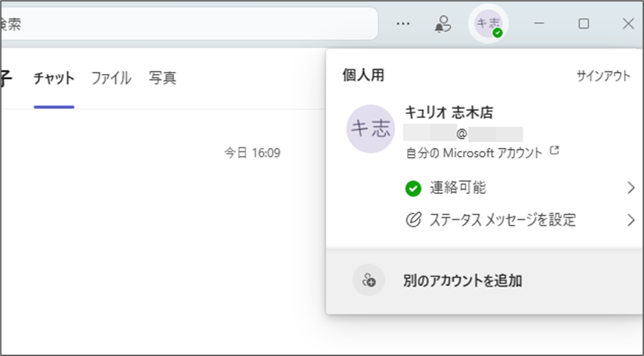This screenshot has width=644, height=356.
Task: Focus the search box
Action: pyautogui.click(x=189, y=24)
